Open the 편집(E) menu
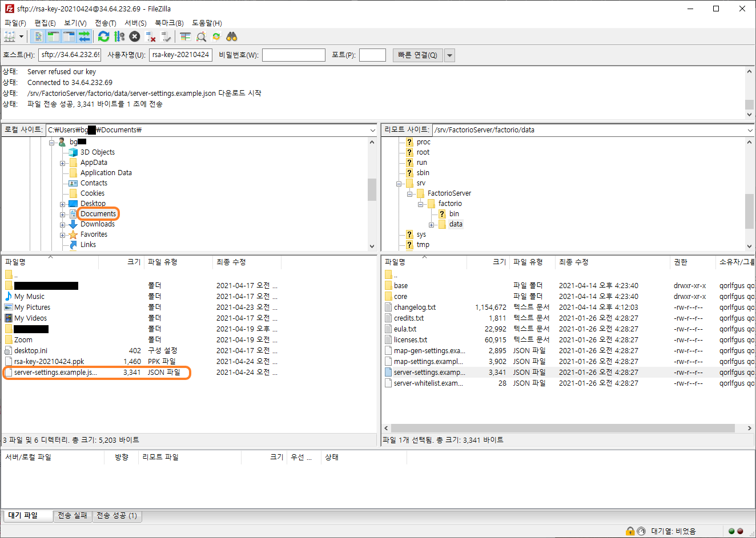The height and width of the screenshot is (538, 756). tap(45, 23)
